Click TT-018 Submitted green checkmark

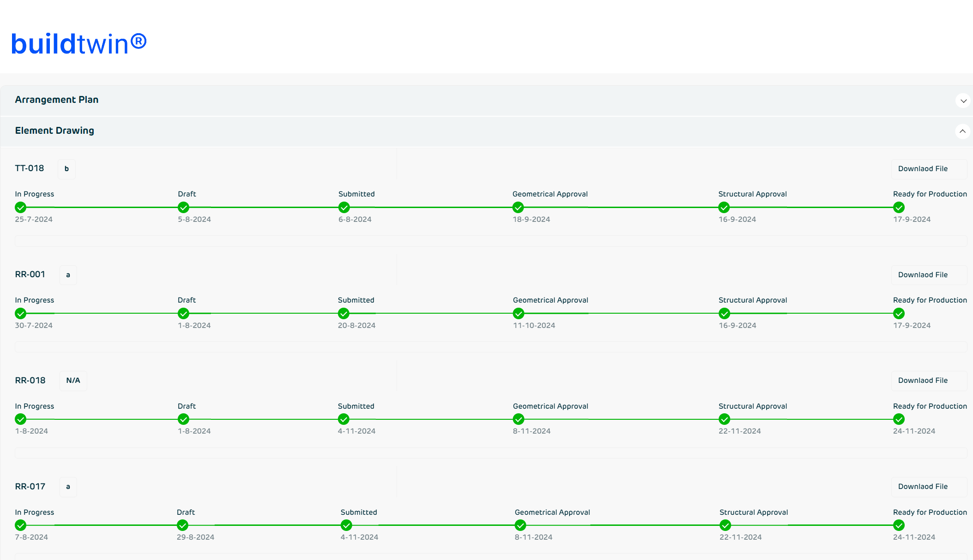click(344, 207)
